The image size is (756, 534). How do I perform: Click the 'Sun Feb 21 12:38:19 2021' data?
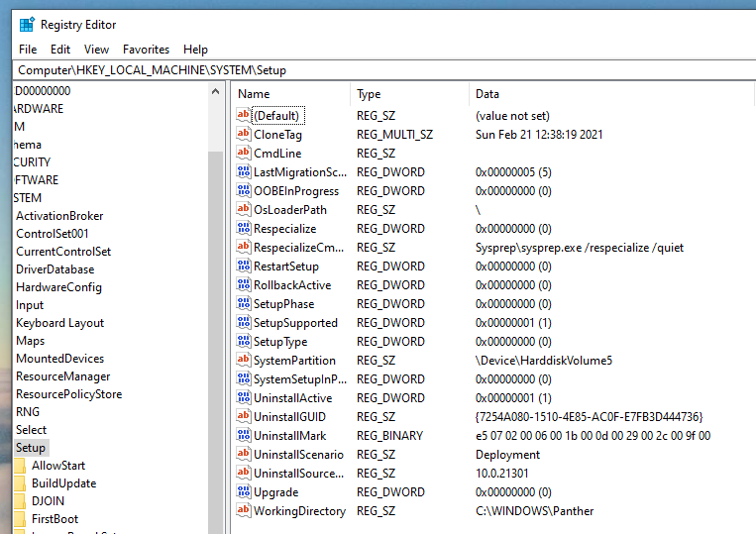(x=539, y=135)
